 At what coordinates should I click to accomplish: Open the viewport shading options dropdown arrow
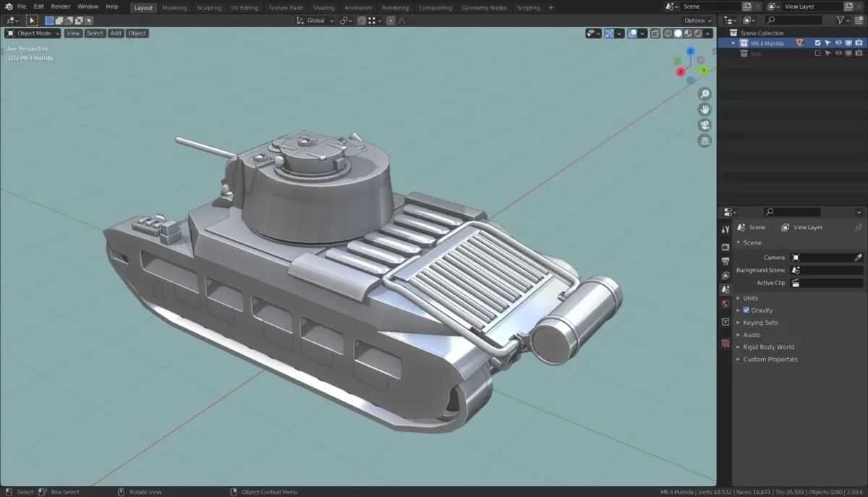708,33
